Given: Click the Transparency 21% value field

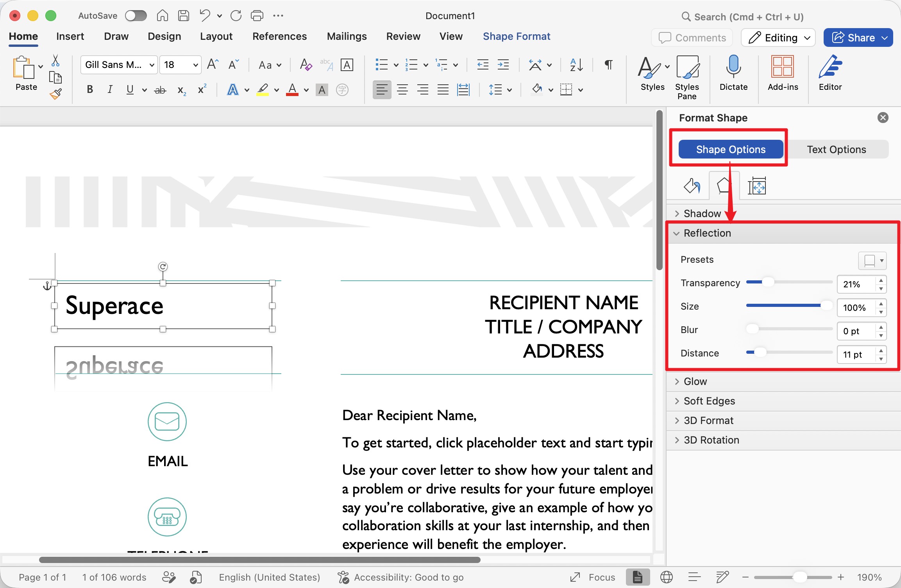Looking at the screenshot, I should (x=856, y=284).
